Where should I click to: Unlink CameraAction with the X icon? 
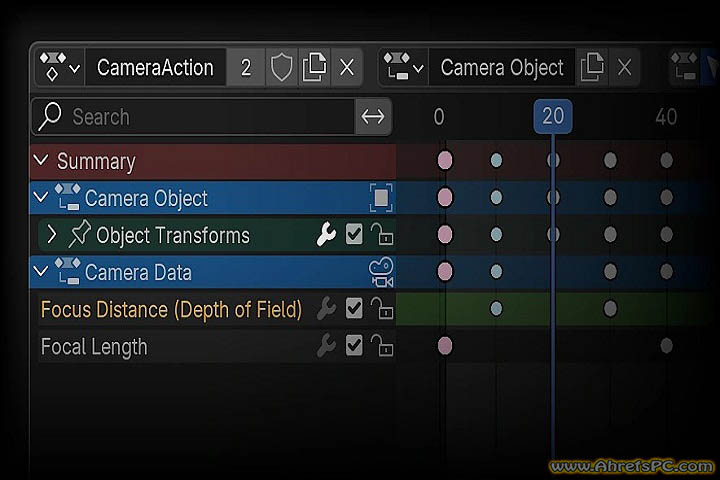click(347, 68)
